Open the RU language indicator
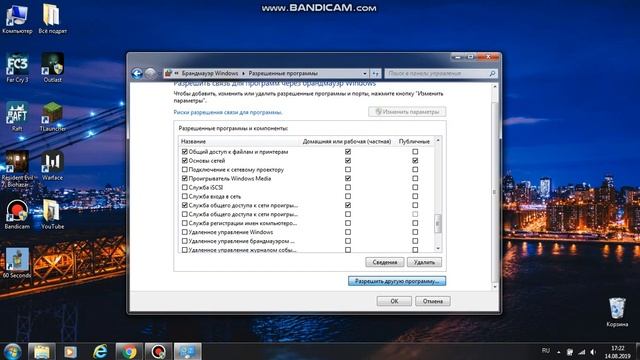Viewport: 640px width, 360px height. click(x=546, y=351)
